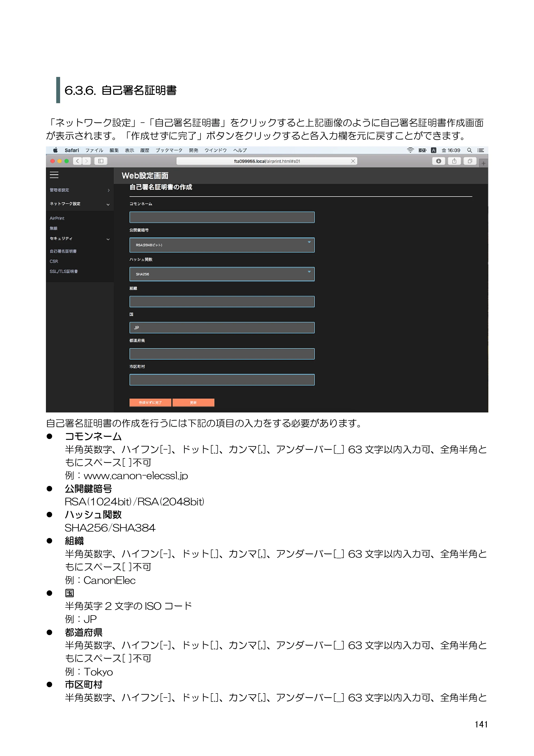Image resolution: width=534 pixels, height=756 pixels.
Task: Open Notification Center list icon
Action: (481, 150)
